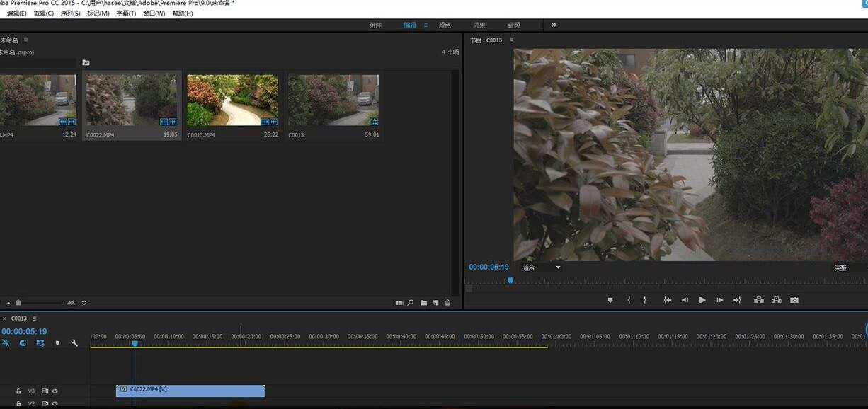Click the trash icon in project panel
This screenshot has width=868, height=409.
[x=447, y=303]
